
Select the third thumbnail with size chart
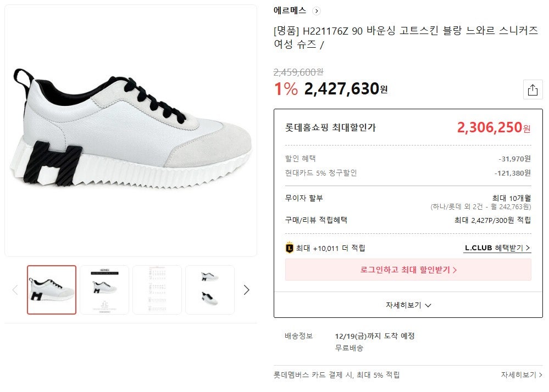157,290
